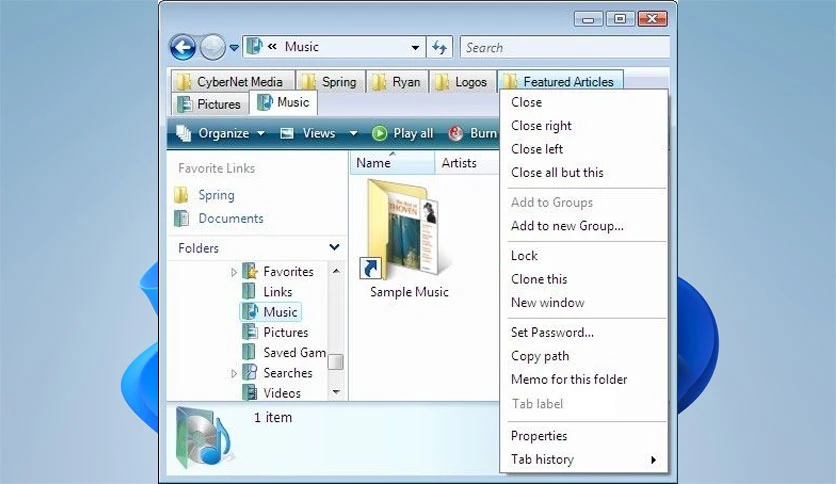Image resolution: width=836 pixels, height=484 pixels.
Task: Open Documents in Favorite Links
Action: tap(231, 219)
